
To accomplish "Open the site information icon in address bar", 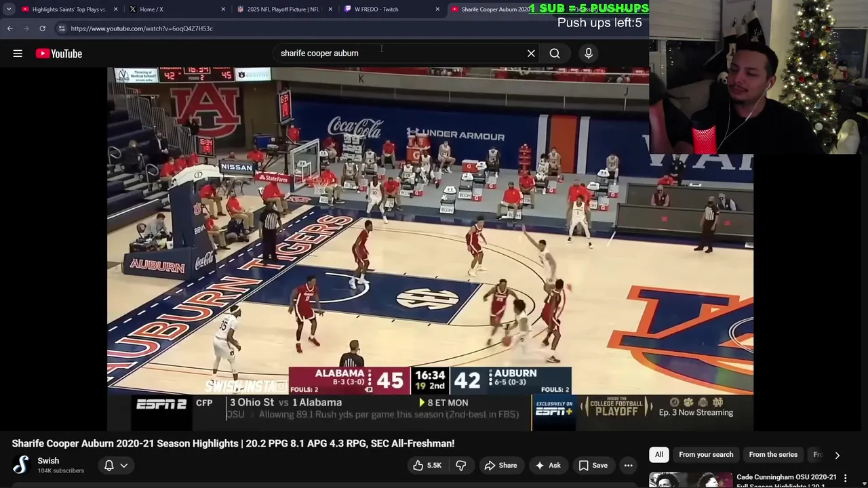I will click(x=62, y=28).
